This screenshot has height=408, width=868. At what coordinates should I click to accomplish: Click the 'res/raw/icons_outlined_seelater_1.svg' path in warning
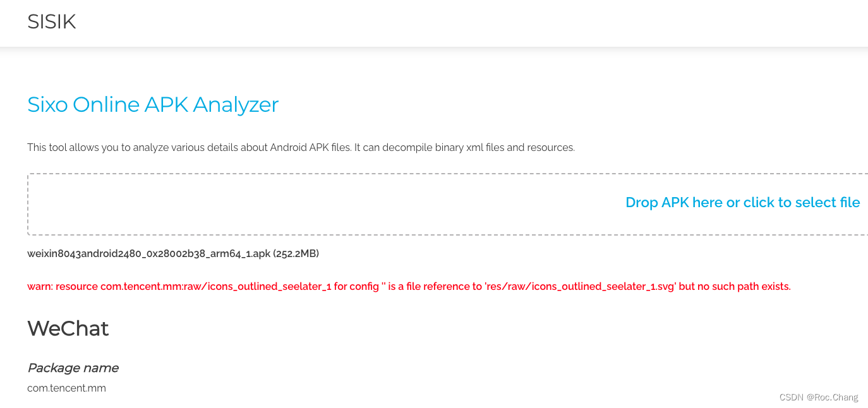581,287
